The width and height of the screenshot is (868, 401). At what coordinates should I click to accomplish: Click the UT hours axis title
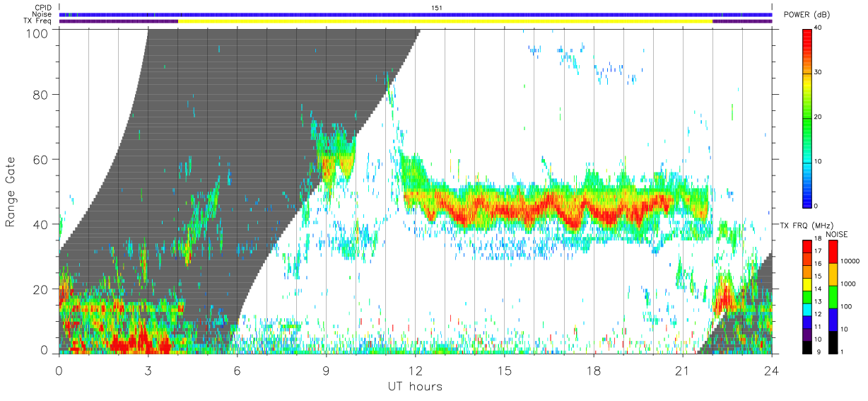pos(414,386)
